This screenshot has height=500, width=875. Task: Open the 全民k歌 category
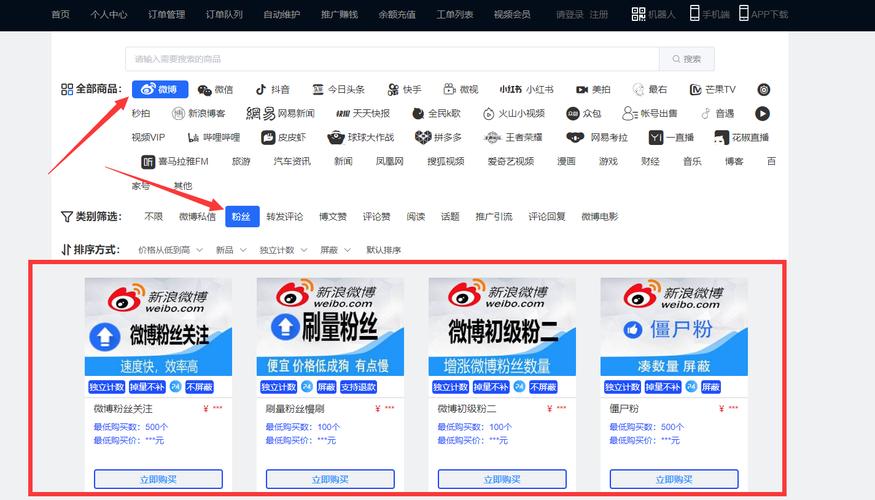coord(436,113)
